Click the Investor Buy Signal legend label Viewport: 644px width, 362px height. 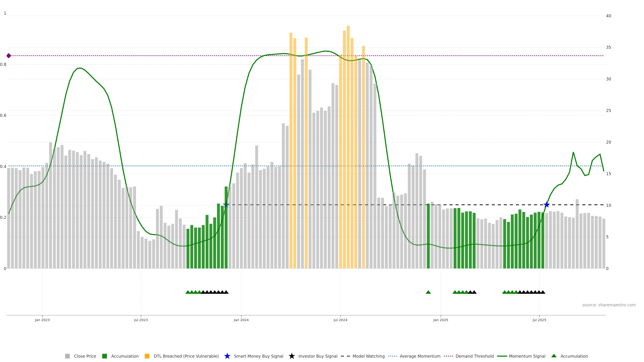(318, 356)
